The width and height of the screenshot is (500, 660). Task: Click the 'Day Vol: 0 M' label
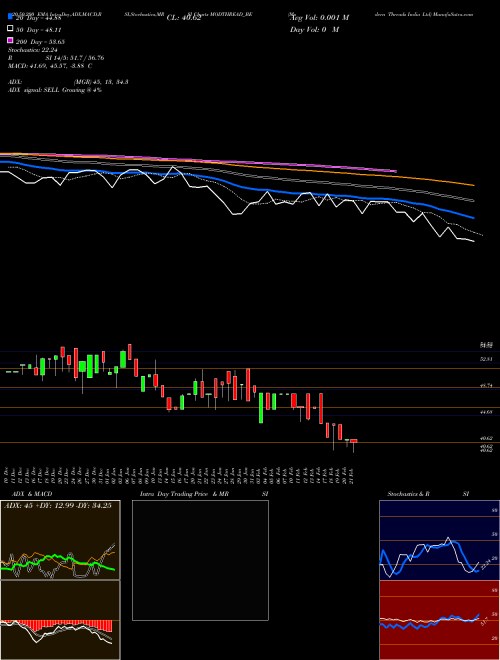(314, 30)
